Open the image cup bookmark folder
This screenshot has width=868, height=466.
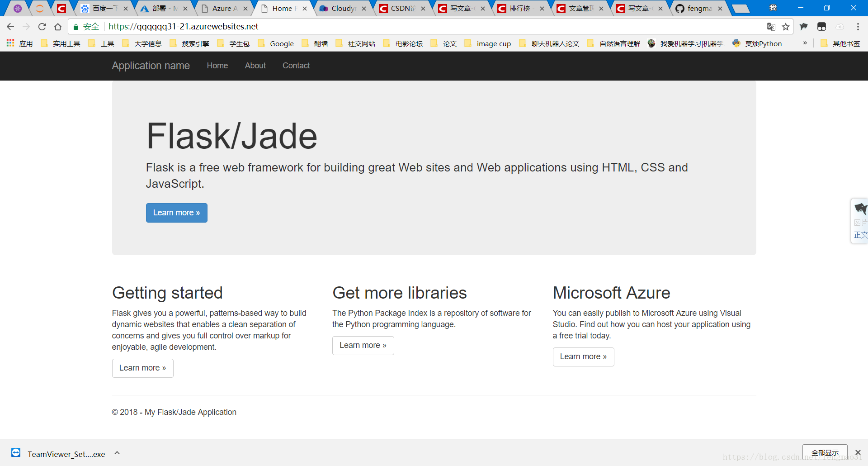(488, 43)
